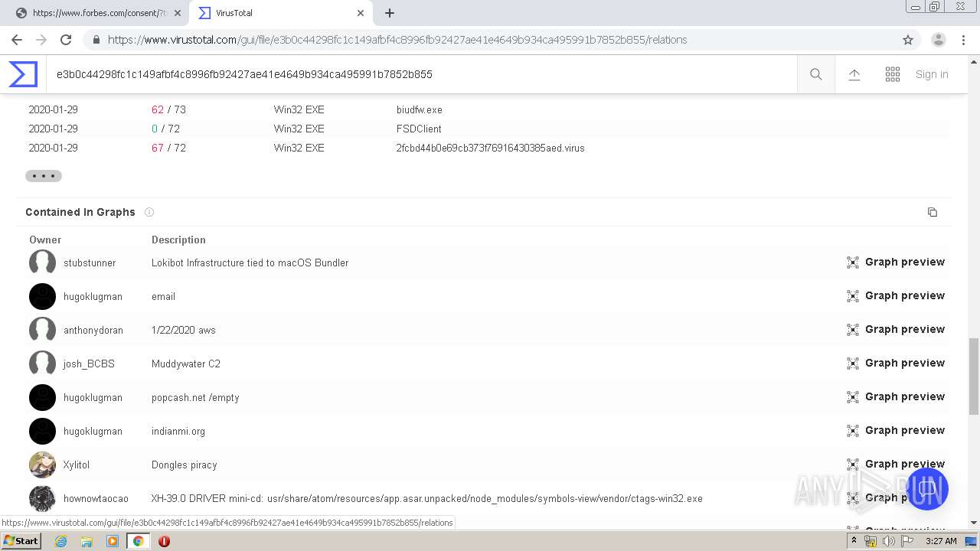Select the VirusTotal browser tab
Screen dimensions: 980x551
click(279, 13)
